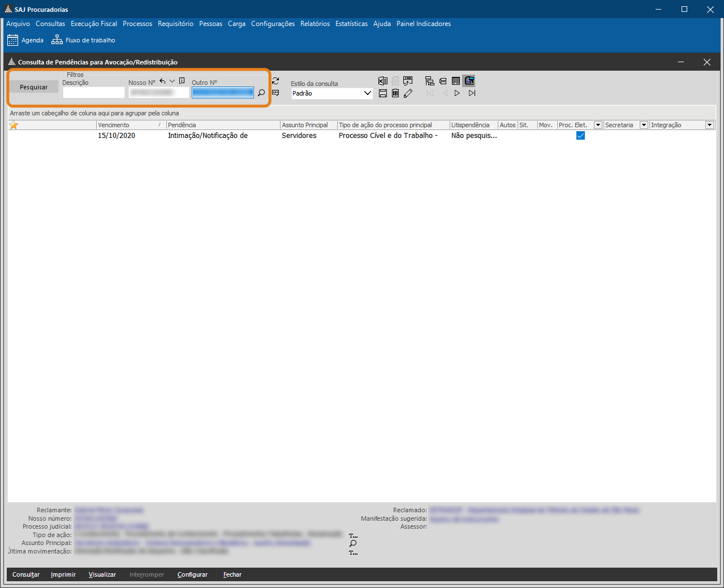Viewport: 724px width, 588px height.
Task: Open the Proc. Elet. column filter dropdown
Action: point(598,125)
